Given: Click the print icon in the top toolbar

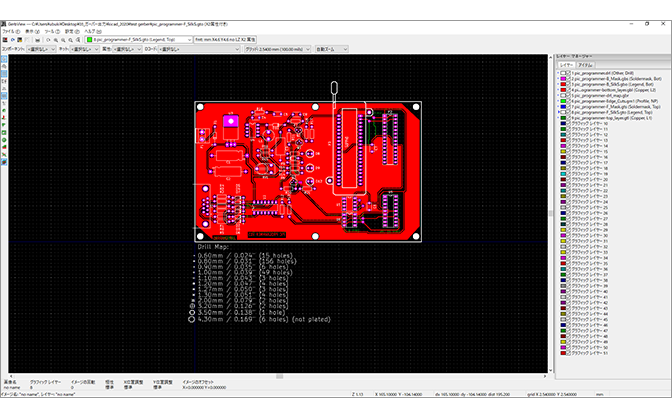Looking at the screenshot, I should click(39, 39).
